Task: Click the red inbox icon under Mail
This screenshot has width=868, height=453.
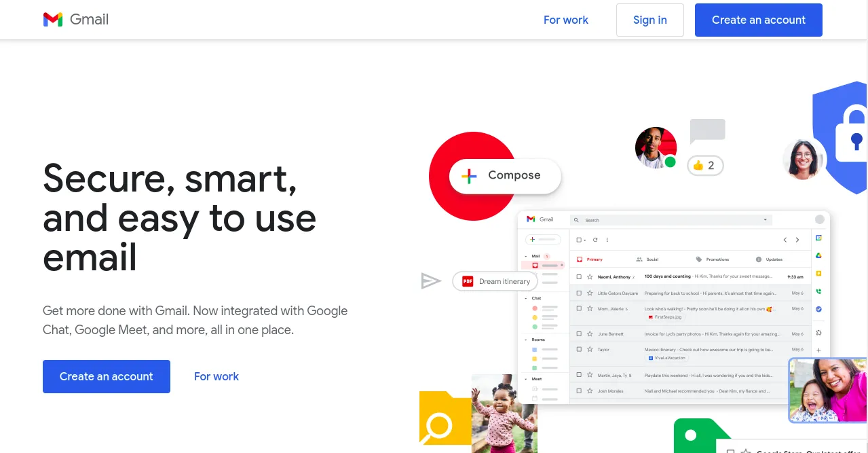Action: (535, 265)
